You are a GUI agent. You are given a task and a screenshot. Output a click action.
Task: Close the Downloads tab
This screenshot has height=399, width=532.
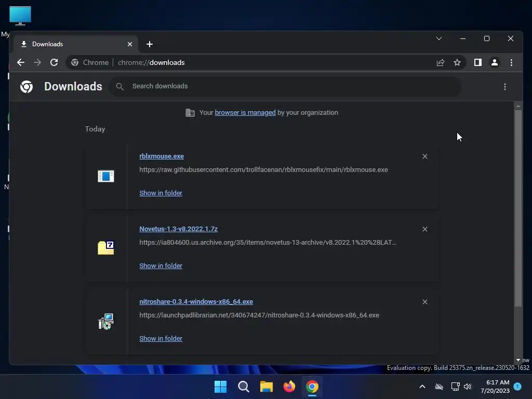pos(129,44)
